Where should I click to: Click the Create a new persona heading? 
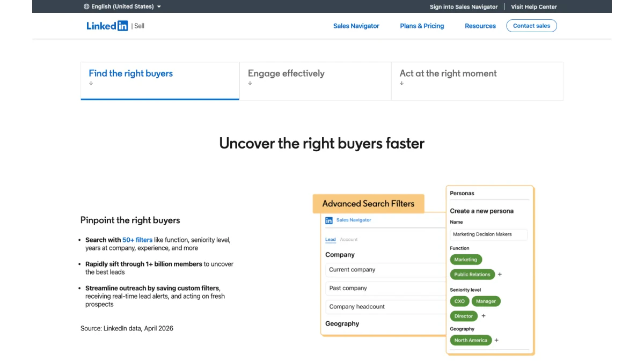[482, 211]
